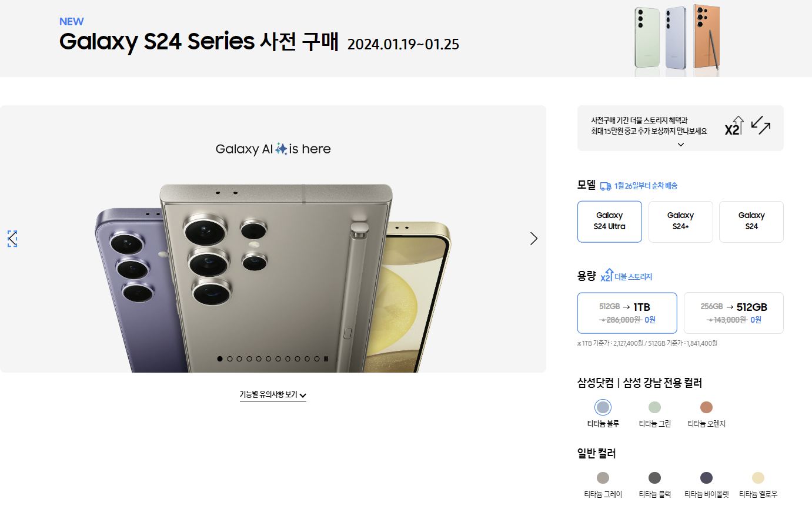The image size is (812, 509).
Task: Click the phone lineup image in header
Action: pos(677,40)
